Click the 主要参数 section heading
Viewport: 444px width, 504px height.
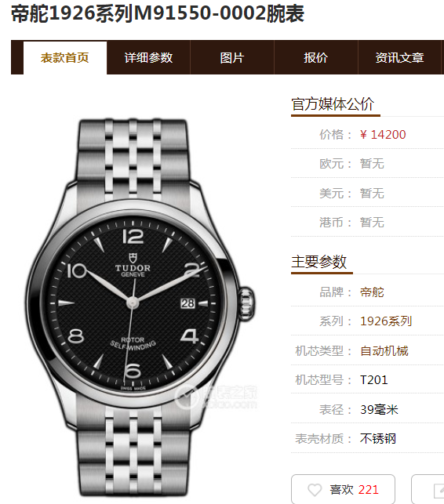[x=318, y=262]
